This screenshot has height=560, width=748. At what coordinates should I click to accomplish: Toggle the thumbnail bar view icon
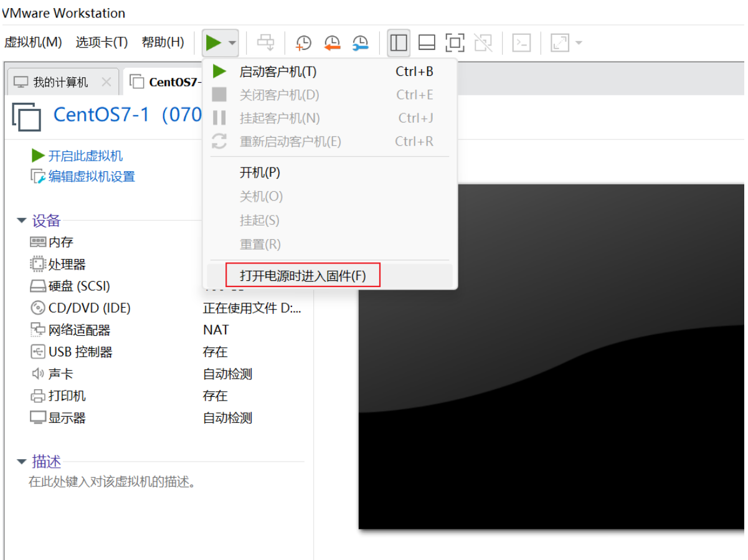click(427, 42)
